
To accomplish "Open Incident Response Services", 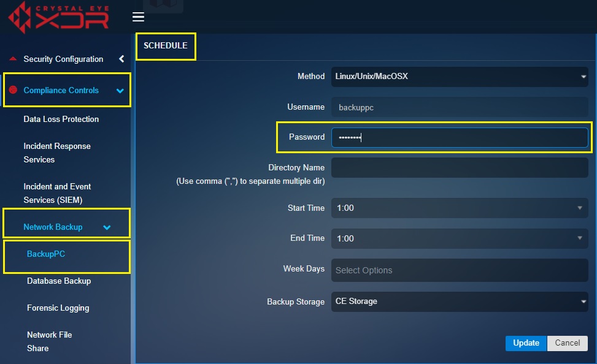I will point(57,153).
